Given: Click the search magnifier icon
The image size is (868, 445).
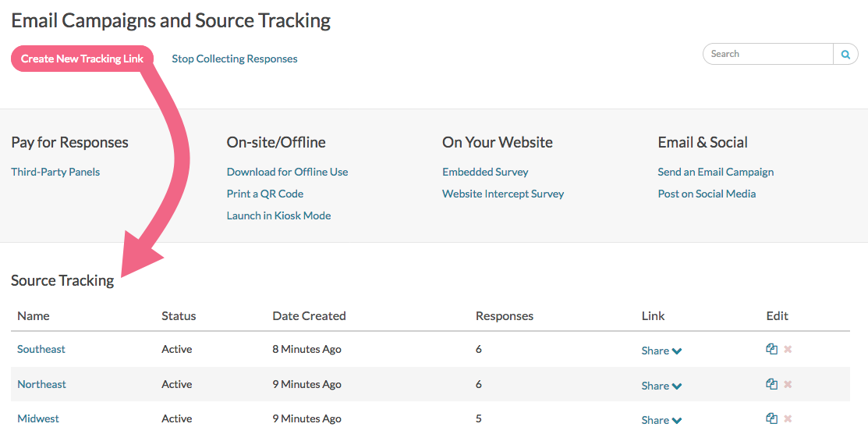Looking at the screenshot, I should pyautogui.click(x=845, y=55).
